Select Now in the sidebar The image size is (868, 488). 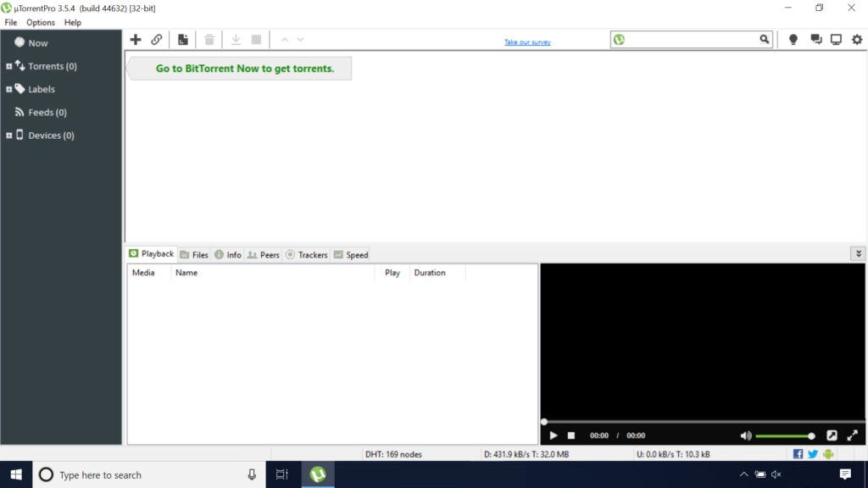tap(37, 42)
